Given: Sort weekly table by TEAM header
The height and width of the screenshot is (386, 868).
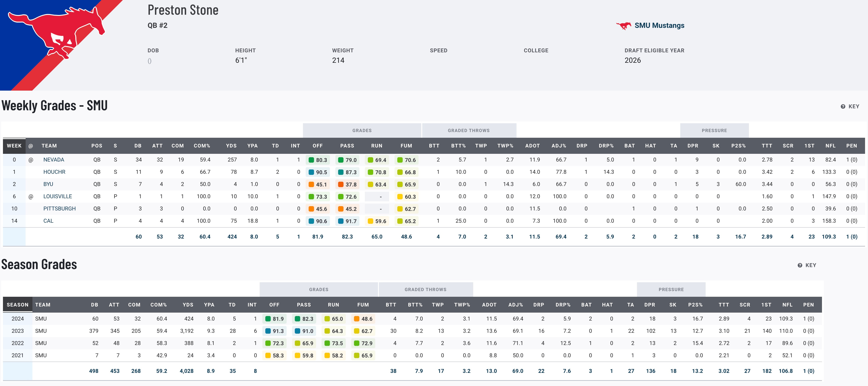Looking at the screenshot, I should 49,146.
